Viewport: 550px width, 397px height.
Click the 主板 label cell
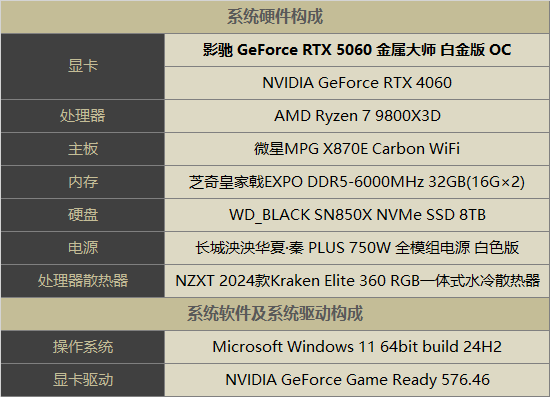83,149
